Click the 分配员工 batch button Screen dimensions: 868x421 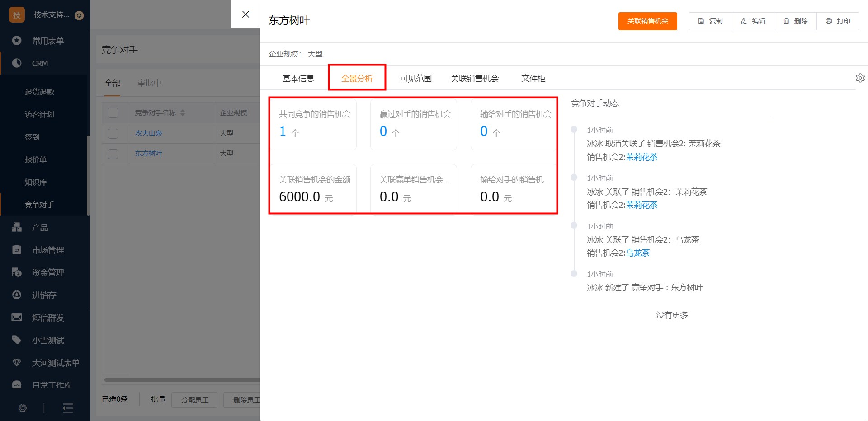tap(194, 400)
